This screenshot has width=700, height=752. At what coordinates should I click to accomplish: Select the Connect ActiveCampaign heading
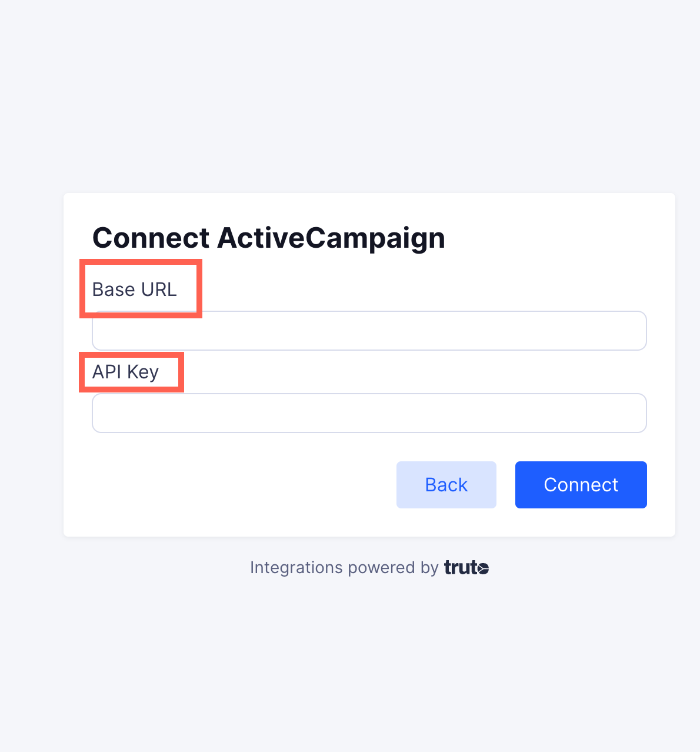tap(269, 239)
